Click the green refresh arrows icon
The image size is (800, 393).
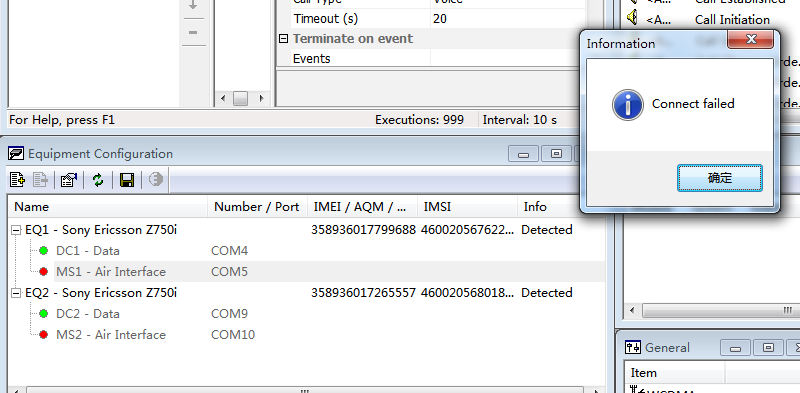point(98,180)
